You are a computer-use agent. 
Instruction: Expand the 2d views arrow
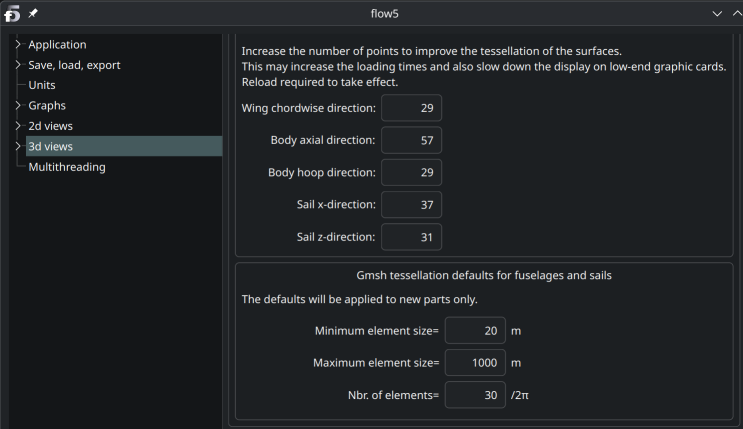pos(17,126)
